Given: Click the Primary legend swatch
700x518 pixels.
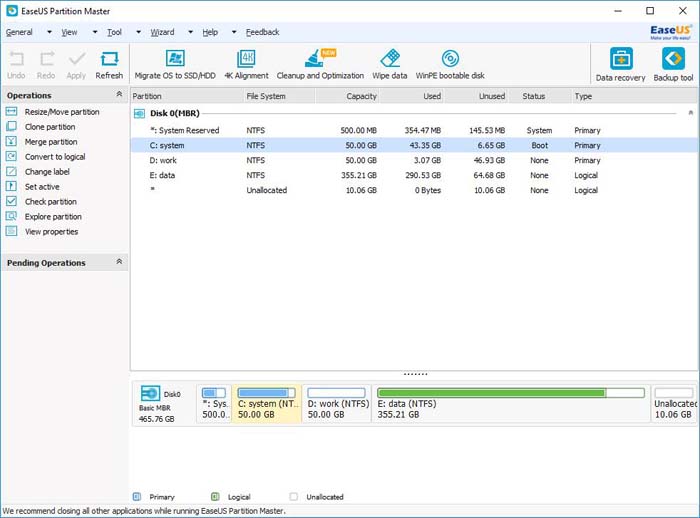Looking at the screenshot, I should point(137,497).
